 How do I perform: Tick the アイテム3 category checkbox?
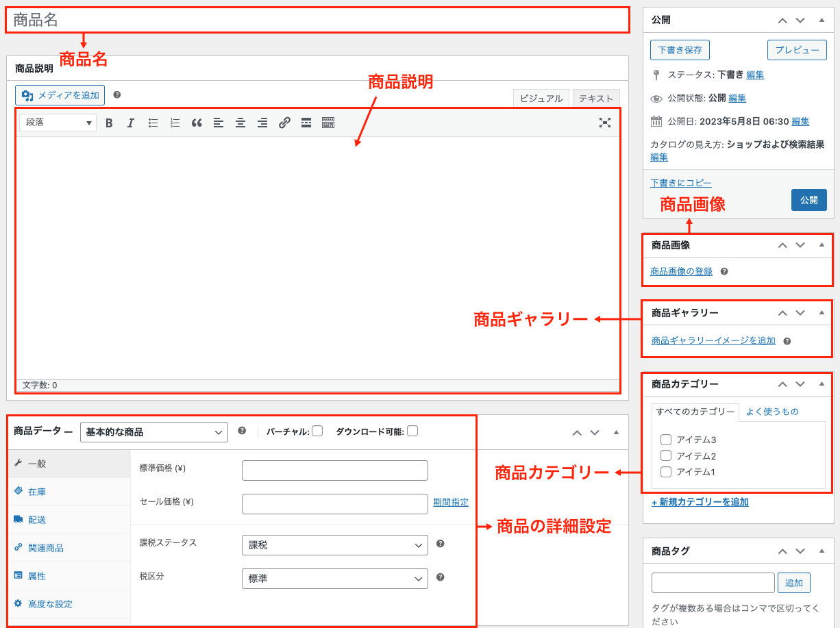[x=665, y=440]
